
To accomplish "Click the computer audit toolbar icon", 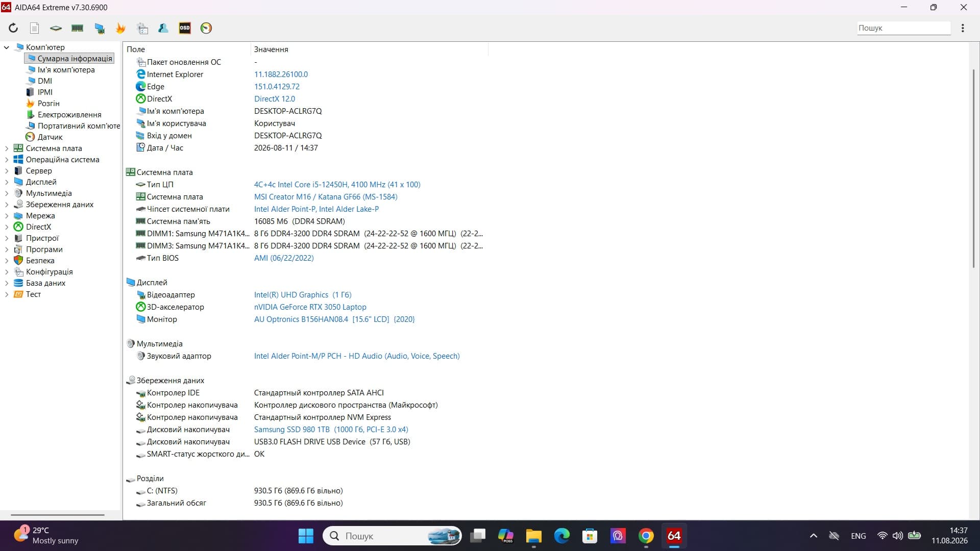I will (143, 28).
